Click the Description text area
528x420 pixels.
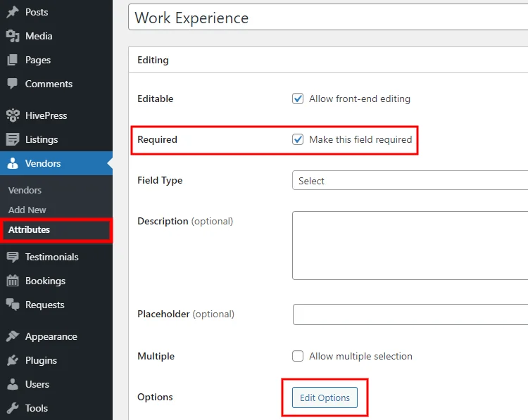point(410,246)
